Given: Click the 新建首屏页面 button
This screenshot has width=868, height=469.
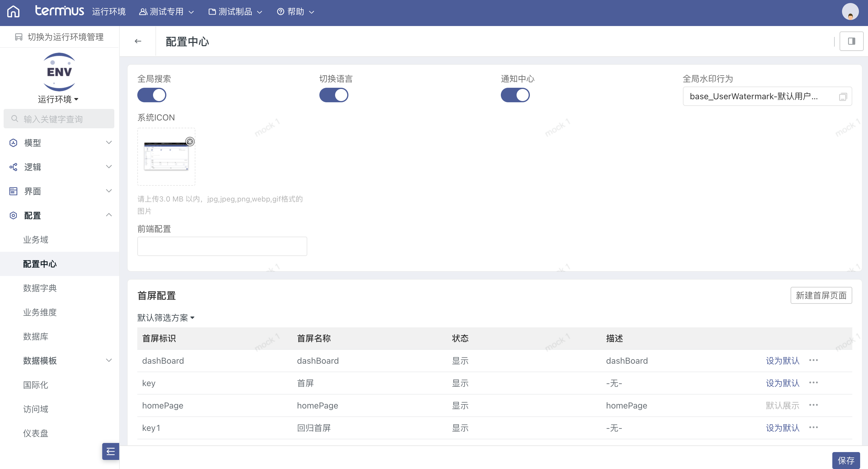Looking at the screenshot, I should [821, 295].
